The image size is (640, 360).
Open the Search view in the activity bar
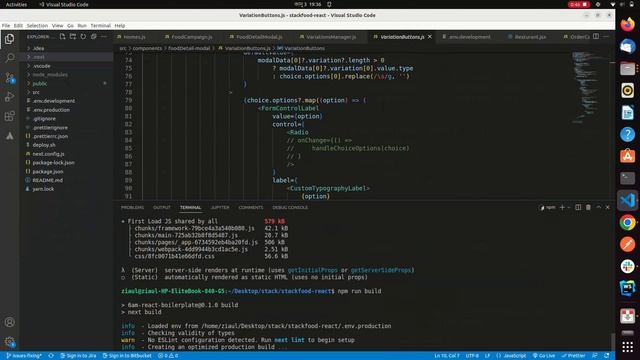[x=9, y=58]
